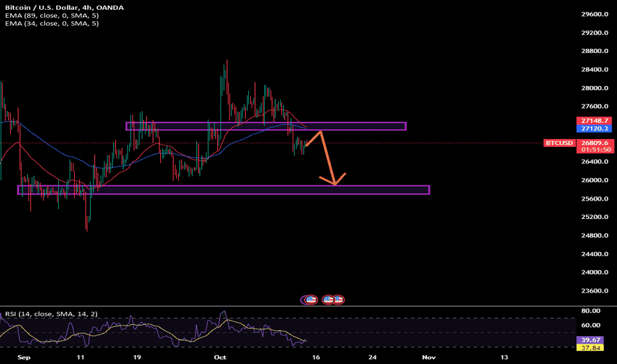
Task: Click the 19 date label on the time axis
Action: coord(137,357)
